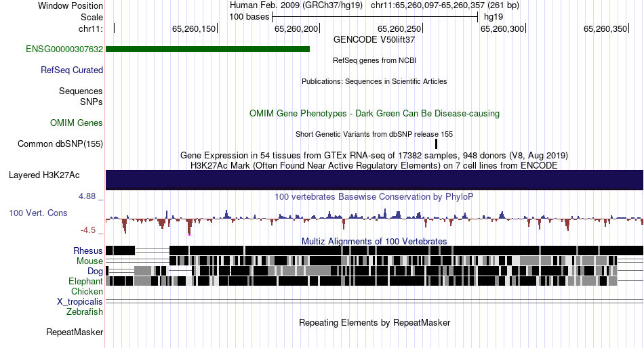Click the 65,260,150 ruler position
The image size is (644, 348).
pos(193,28)
